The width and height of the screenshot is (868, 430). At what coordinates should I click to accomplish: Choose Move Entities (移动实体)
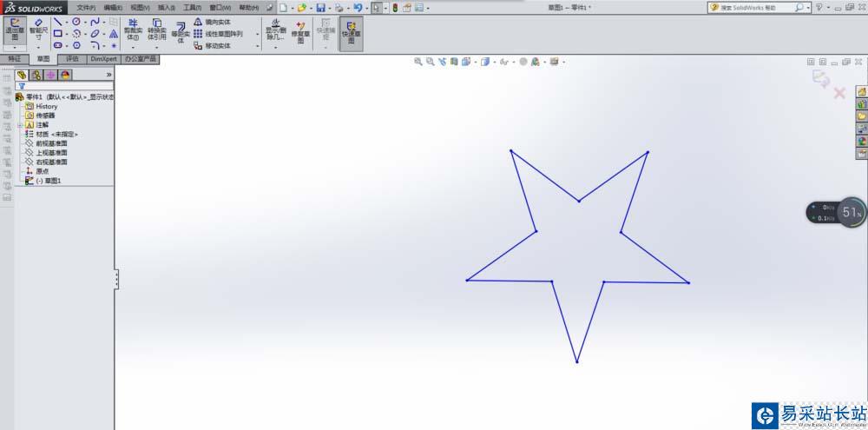212,46
